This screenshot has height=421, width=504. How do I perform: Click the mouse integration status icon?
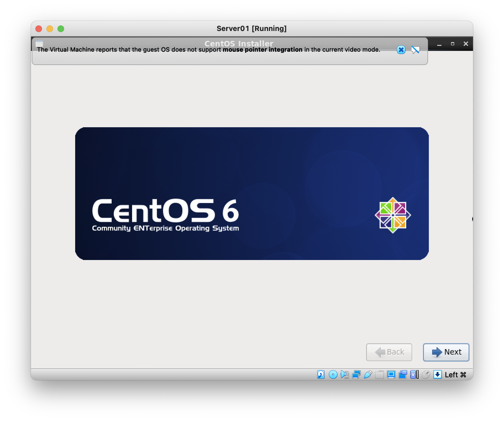[x=426, y=375]
